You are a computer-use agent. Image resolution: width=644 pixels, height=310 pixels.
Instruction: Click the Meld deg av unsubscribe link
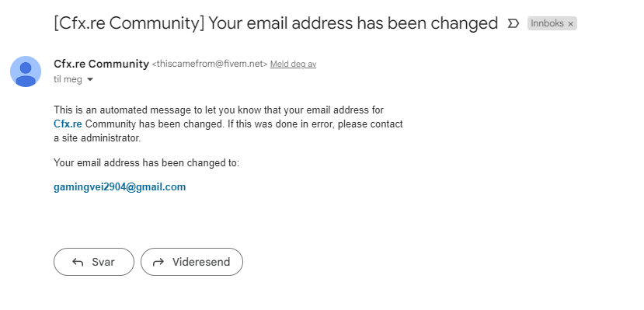pos(293,64)
